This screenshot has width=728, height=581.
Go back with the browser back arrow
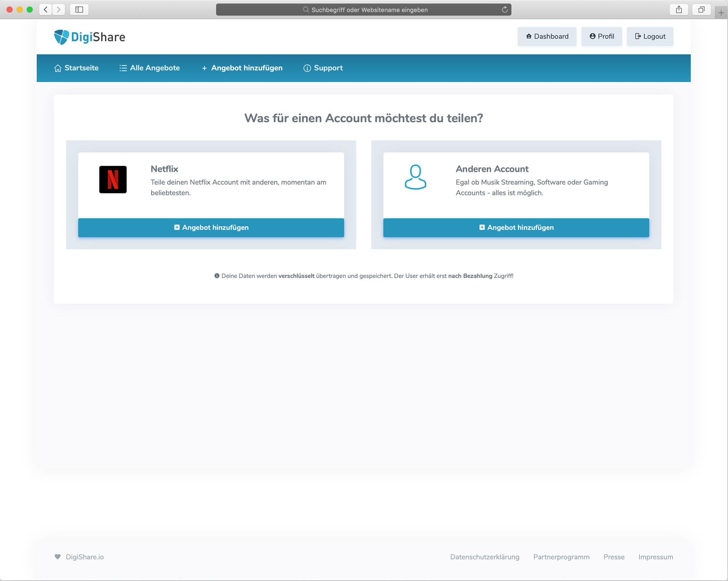click(46, 10)
